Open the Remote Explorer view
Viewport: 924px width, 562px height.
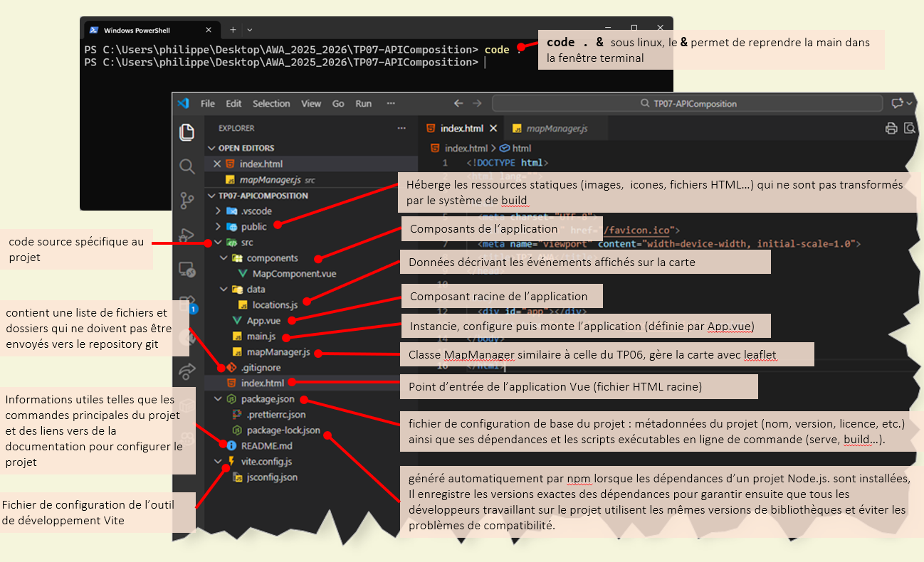click(x=187, y=270)
